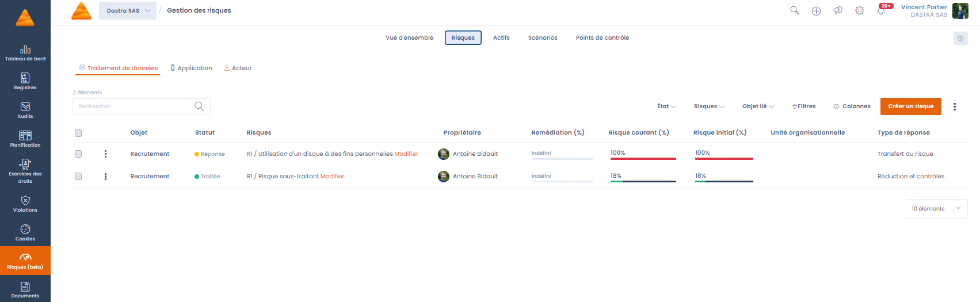Open the 10 éléments page size dropdown
This screenshot has height=302, width=980.
pos(936,208)
